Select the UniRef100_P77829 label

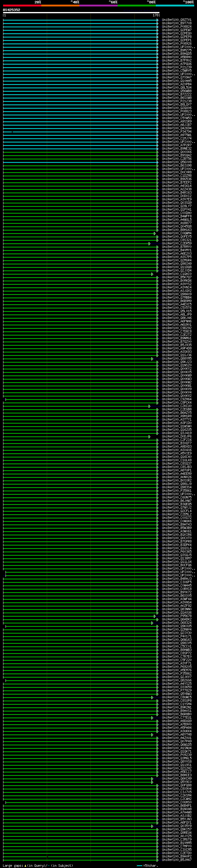[177, 690]
